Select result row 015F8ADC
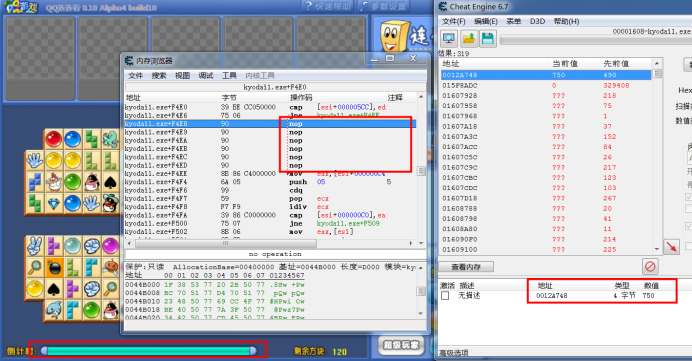 (546, 85)
